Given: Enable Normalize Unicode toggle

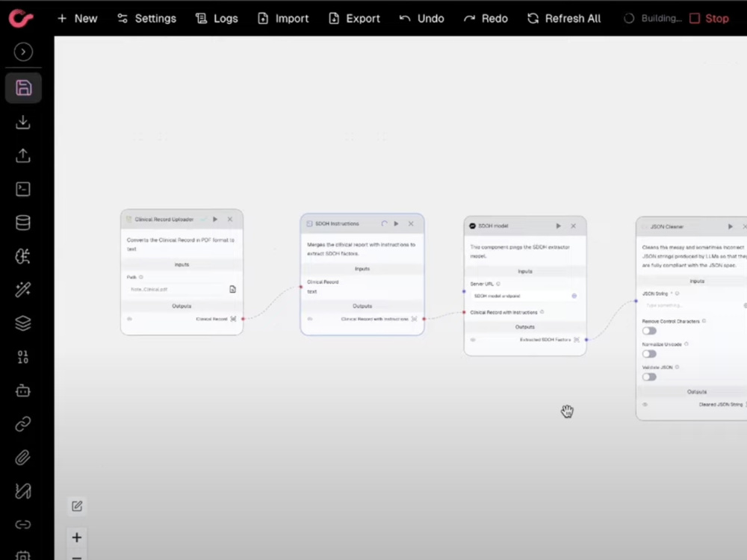Looking at the screenshot, I should (649, 354).
